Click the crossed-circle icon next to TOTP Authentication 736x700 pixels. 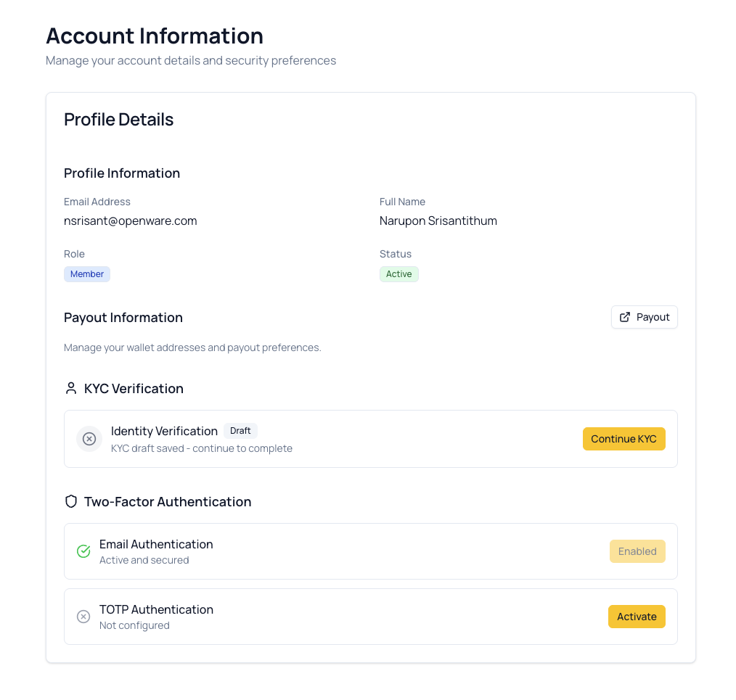[83, 617]
